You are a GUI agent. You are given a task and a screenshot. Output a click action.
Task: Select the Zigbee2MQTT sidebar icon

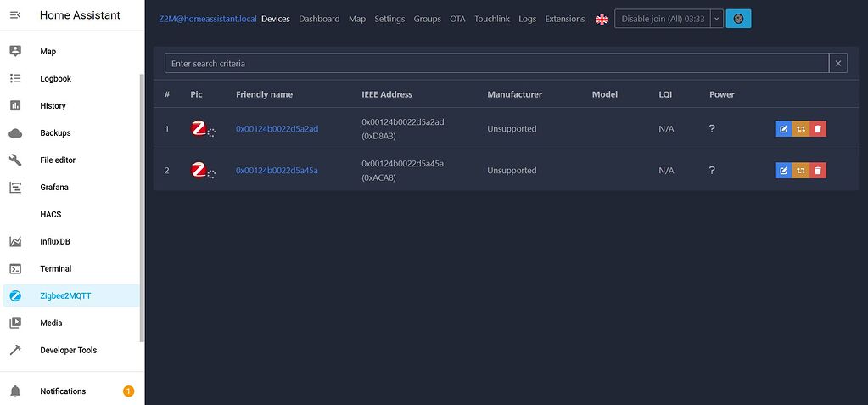tap(15, 295)
